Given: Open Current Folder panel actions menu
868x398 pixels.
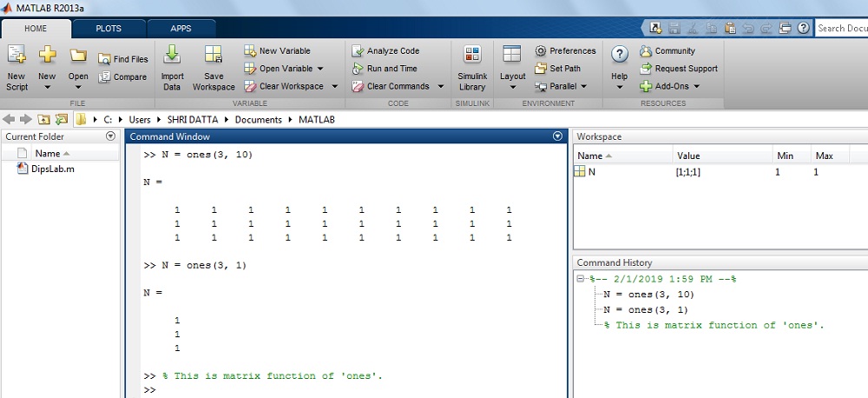Looking at the screenshot, I should tap(110, 136).
